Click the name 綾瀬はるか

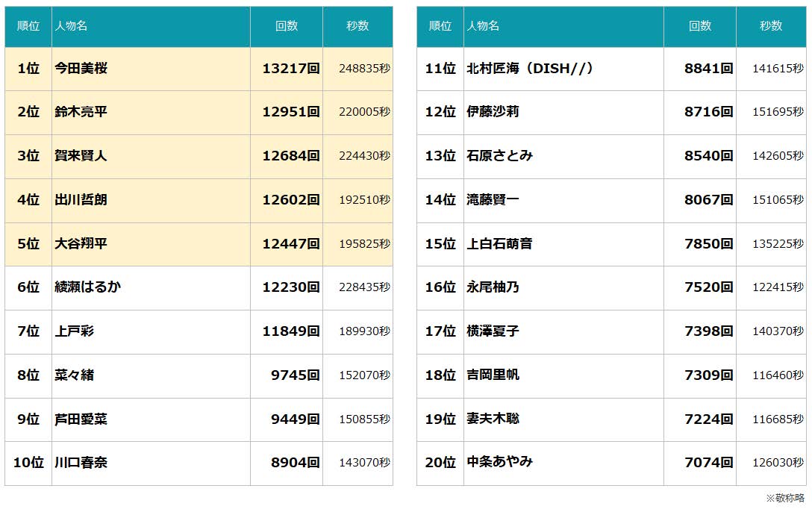coord(87,287)
